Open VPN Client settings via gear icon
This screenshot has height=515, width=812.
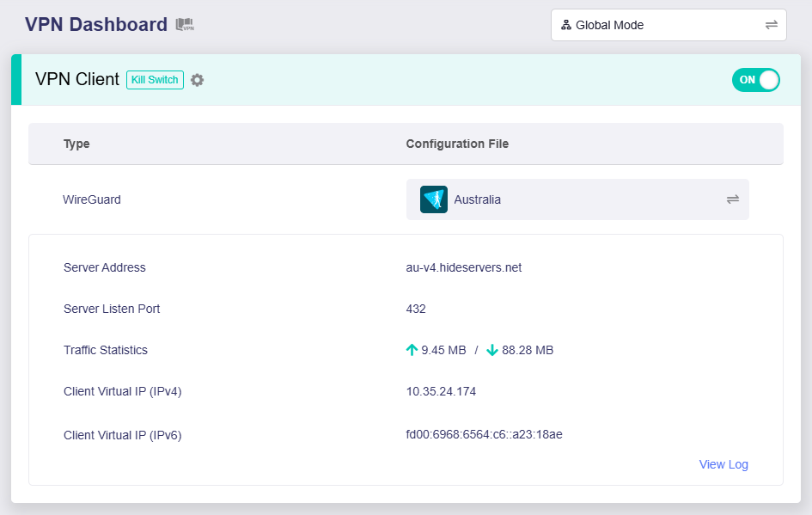(198, 79)
